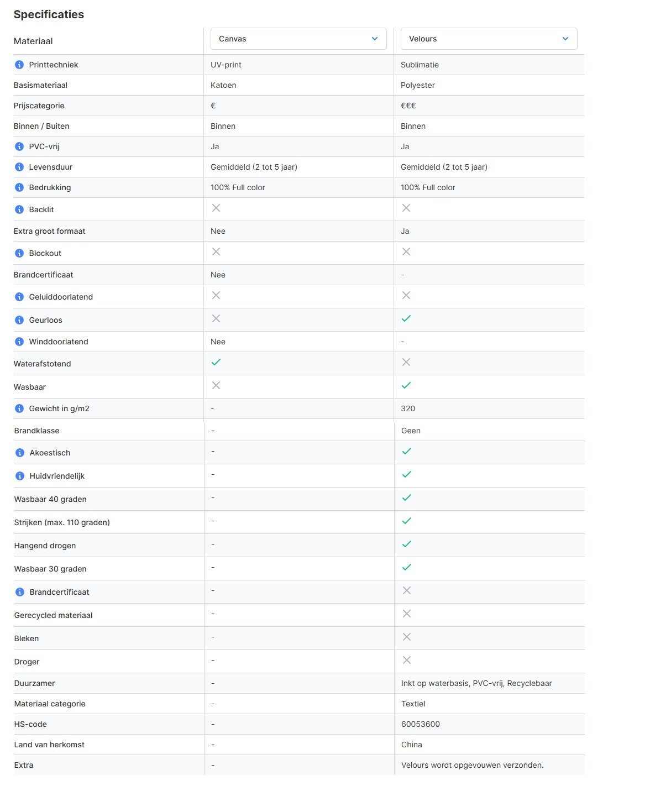Click the info icon beside Printtechniek

[x=19, y=65]
